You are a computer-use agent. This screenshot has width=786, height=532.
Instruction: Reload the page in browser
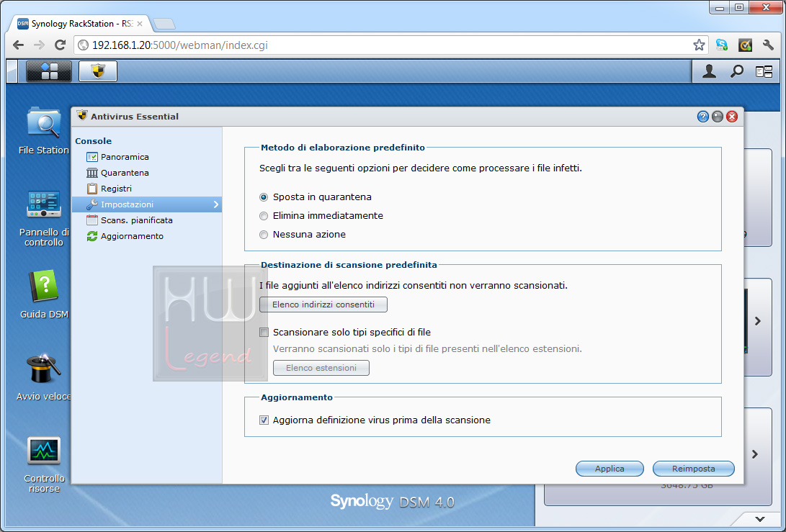click(x=60, y=45)
